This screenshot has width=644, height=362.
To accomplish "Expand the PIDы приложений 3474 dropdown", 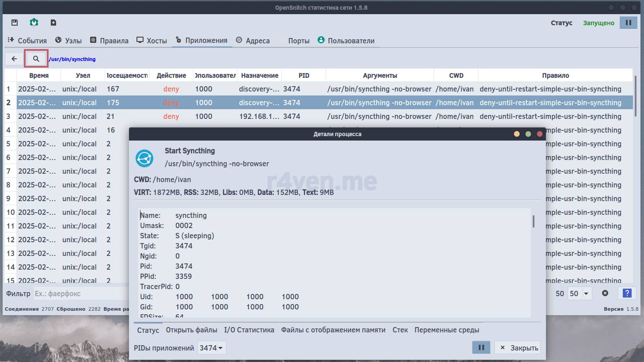I will point(212,348).
